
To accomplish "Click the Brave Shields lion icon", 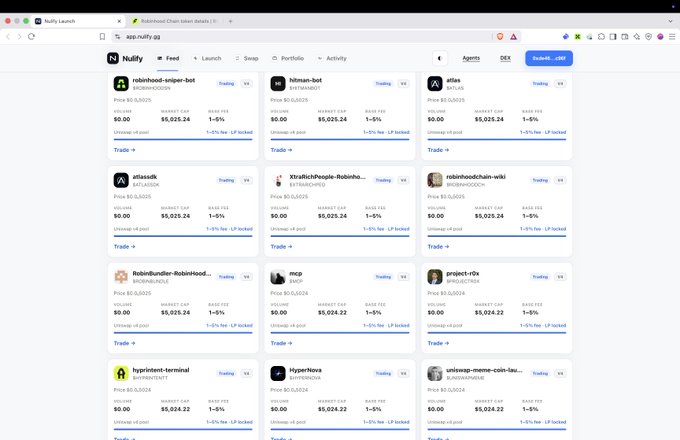I will pos(500,36).
